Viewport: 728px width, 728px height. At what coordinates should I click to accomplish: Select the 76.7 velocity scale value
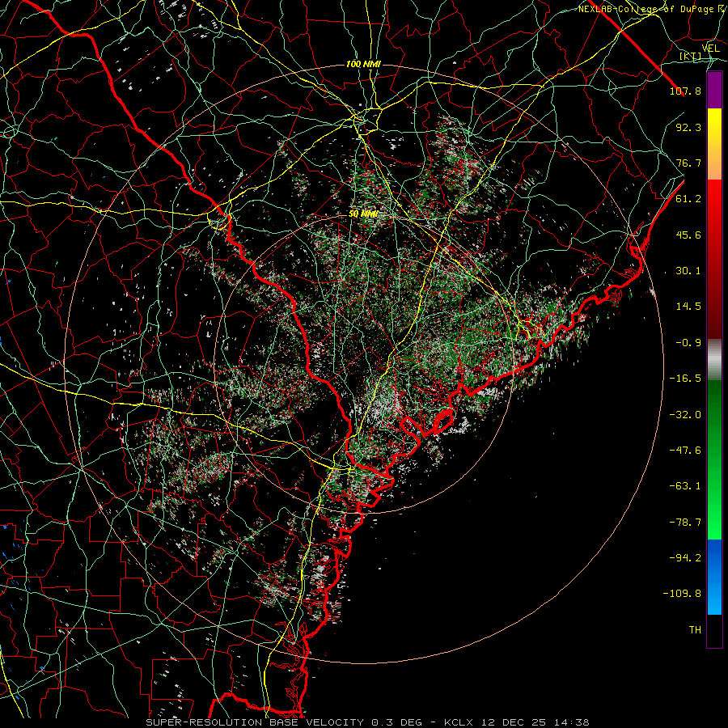click(x=688, y=163)
